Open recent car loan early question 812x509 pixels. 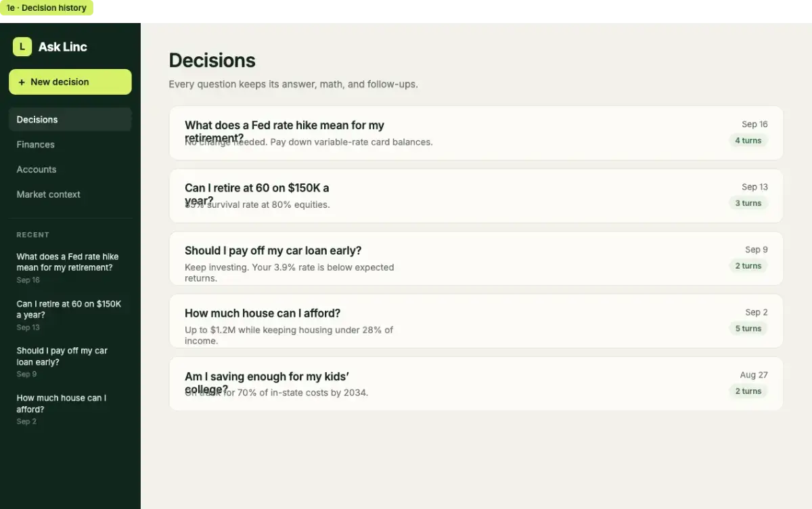70,362
